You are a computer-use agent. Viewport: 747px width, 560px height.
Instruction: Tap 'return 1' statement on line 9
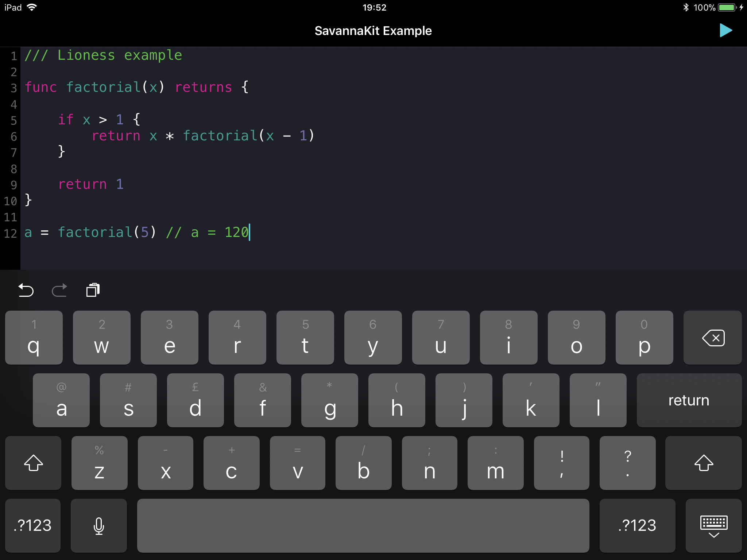point(91,184)
